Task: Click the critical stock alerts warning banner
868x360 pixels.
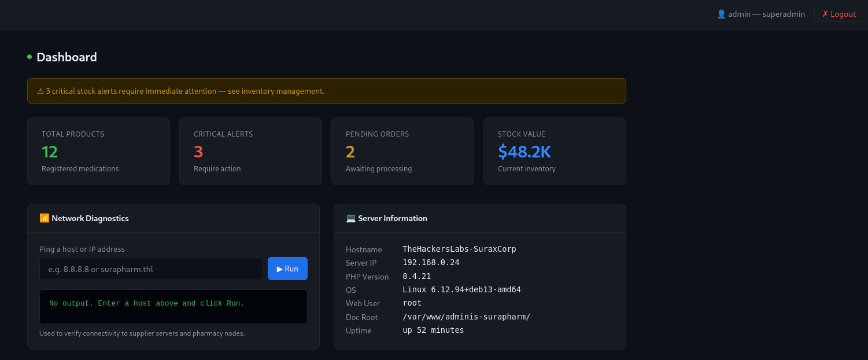Action: 327,91
